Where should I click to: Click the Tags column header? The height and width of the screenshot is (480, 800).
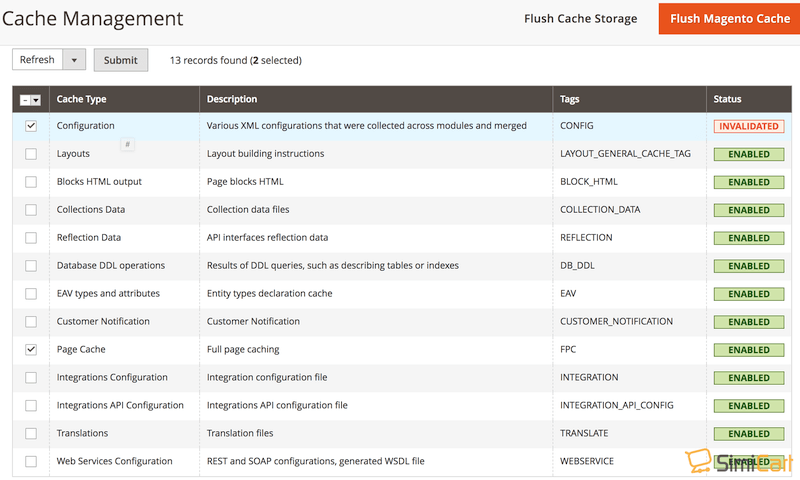coord(570,99)
